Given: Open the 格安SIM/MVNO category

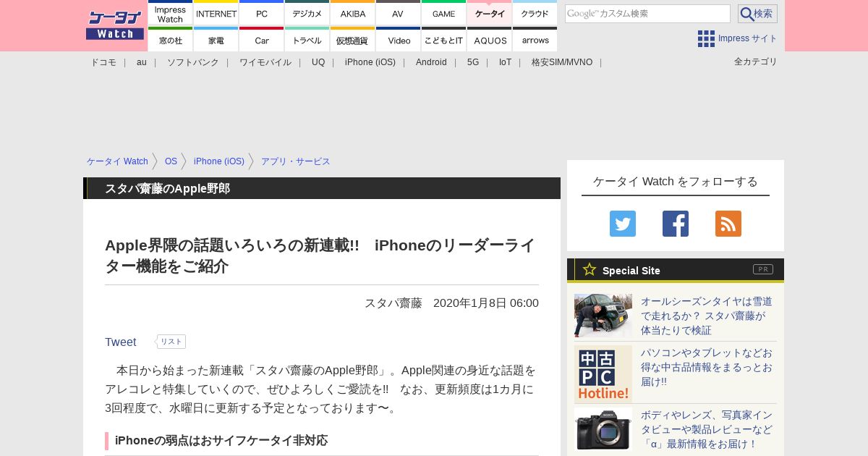Looking at the screenshot, I should (562, 62).
